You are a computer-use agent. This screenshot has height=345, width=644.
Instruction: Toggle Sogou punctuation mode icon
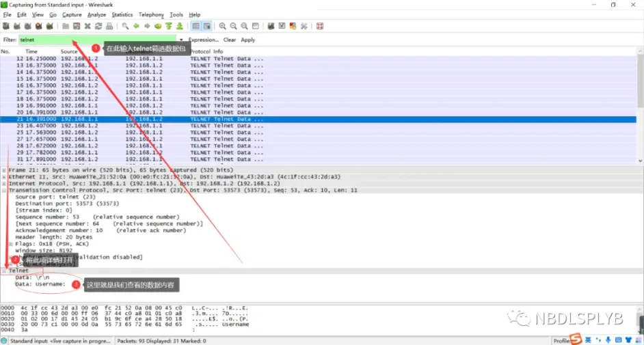pyautogui.click(x=598, y=340)
